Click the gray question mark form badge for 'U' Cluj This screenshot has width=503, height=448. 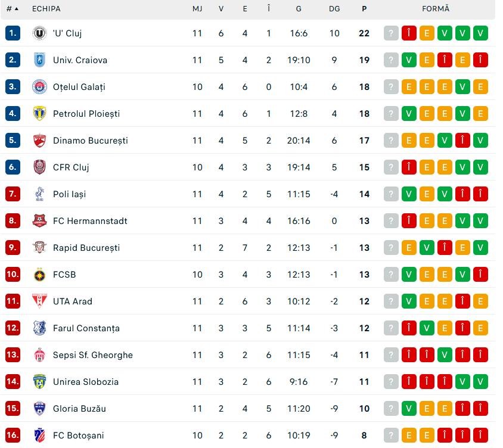391,33
